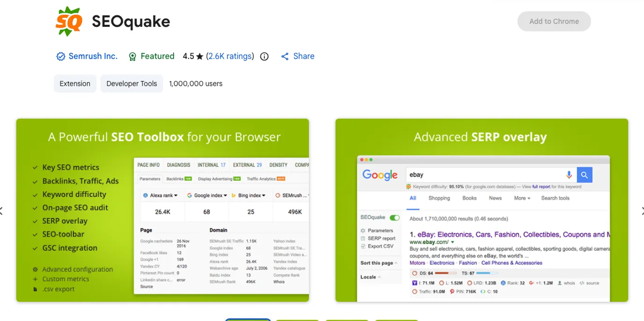Share this extension
Viewport: 644px width, 321px height.
click(x=298, y=56)
